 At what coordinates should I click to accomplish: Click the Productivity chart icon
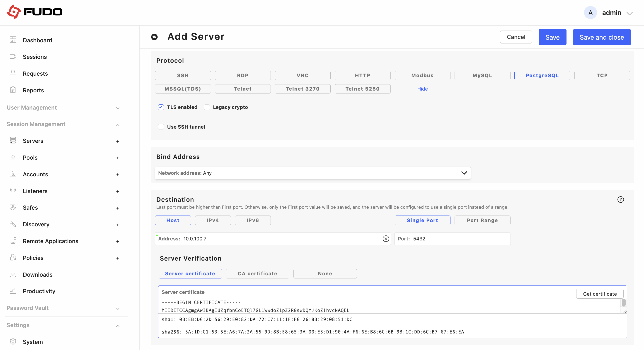tap(13, 290)
